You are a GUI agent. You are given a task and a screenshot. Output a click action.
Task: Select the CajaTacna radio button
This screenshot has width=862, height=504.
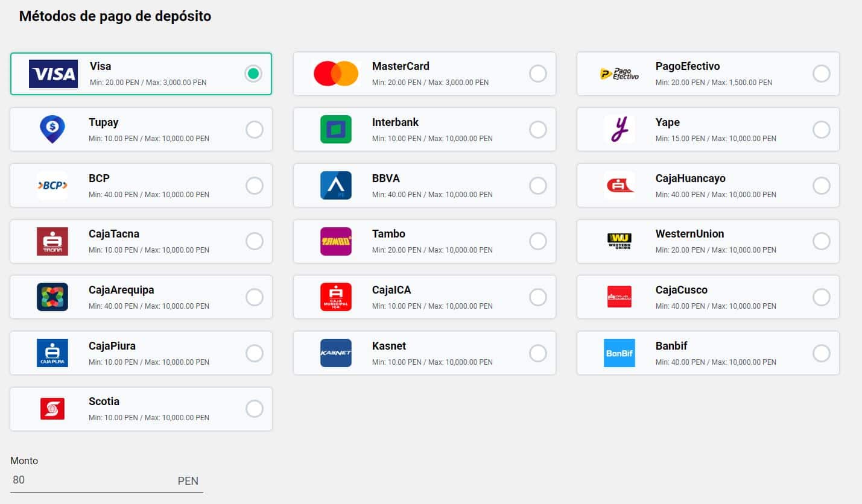pos(255,241)
